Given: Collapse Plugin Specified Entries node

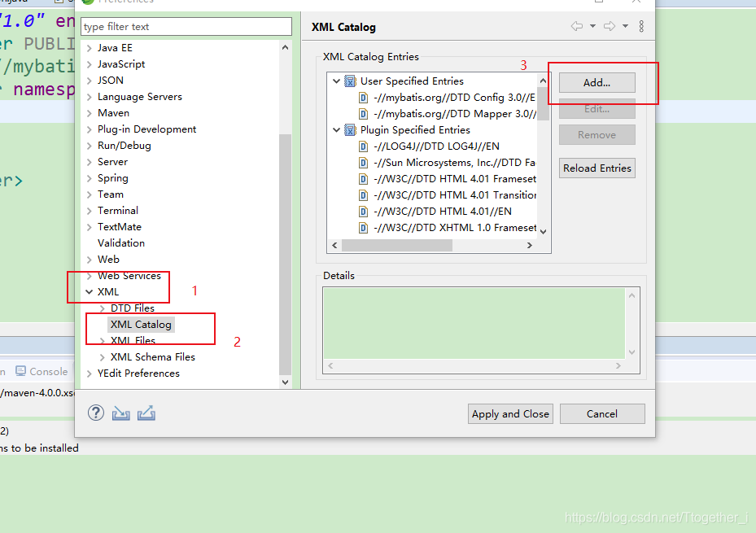Looking at the screenshot, I should pyautogui.click(x=337, y=130).
